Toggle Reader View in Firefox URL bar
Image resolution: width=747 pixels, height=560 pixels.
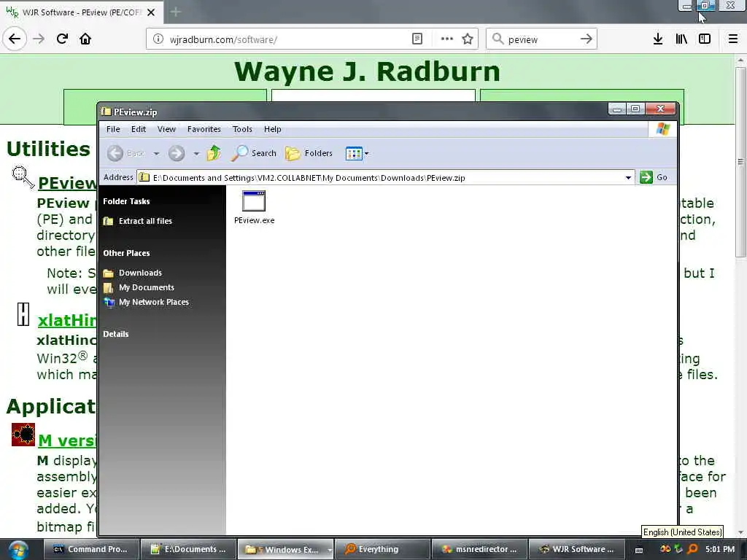pyautogui.click(x=417, y=39)
